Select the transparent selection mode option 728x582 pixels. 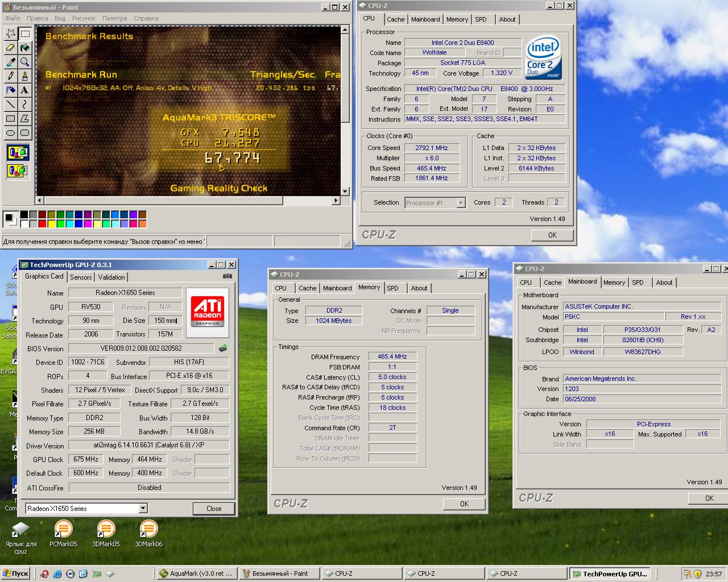(x=18, y=170)
